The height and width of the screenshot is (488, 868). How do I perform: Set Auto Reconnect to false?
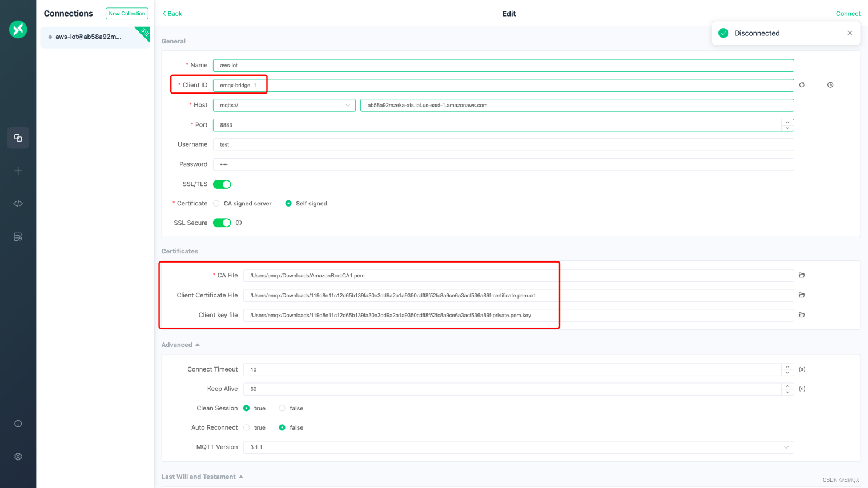[x=291, y=427]
